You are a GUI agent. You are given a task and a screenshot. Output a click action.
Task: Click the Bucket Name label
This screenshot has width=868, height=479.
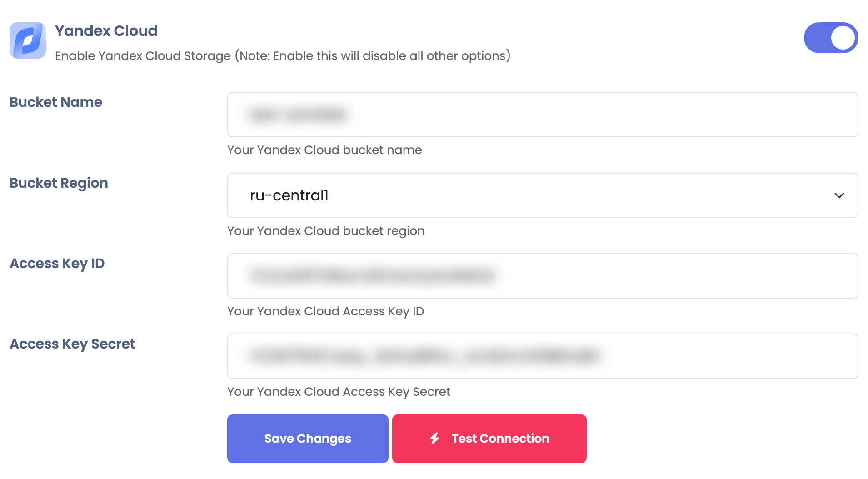56,102
